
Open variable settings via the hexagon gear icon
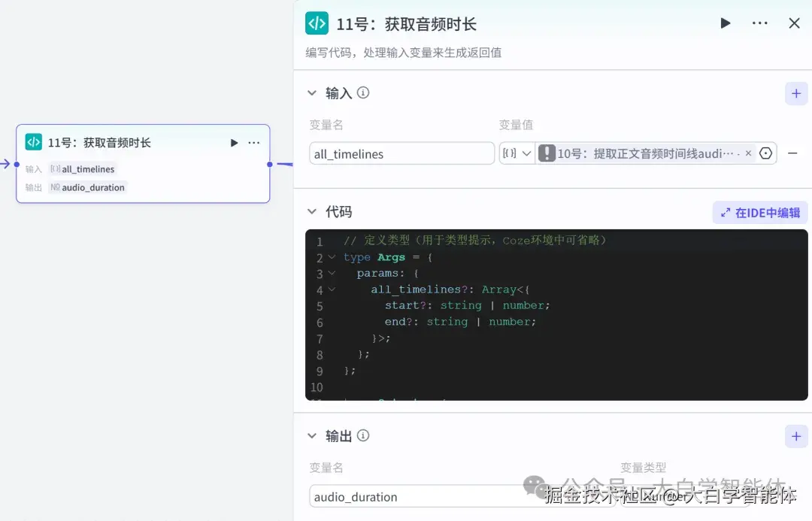pos(765,153)
